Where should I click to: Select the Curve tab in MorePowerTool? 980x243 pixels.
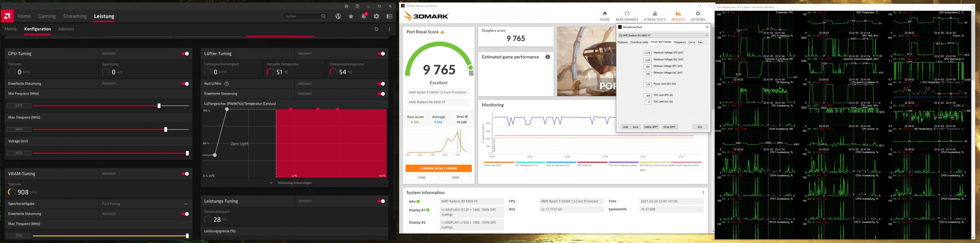point(692,42)
